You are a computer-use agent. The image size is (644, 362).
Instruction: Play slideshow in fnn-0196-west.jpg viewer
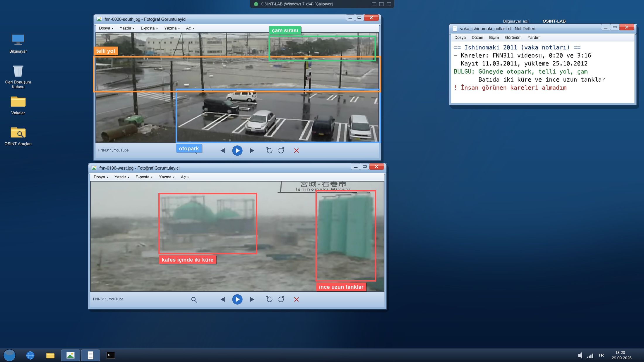pos(237,299)
